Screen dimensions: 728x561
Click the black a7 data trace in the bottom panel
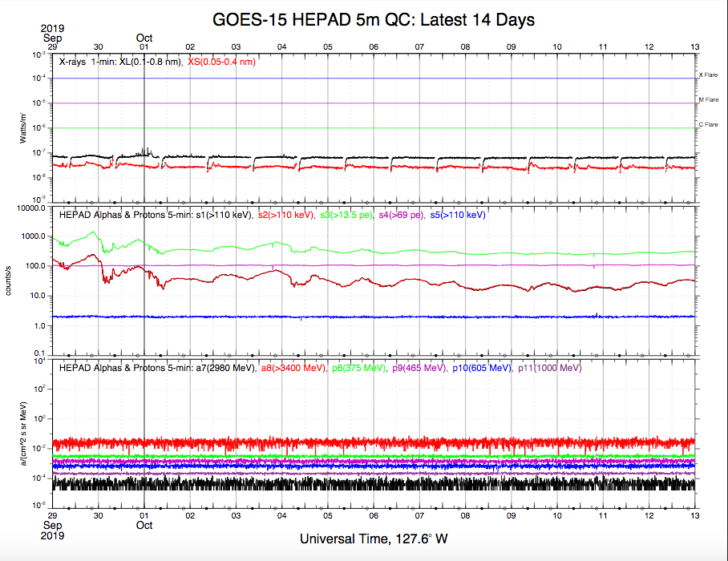[x=374, y=483]
